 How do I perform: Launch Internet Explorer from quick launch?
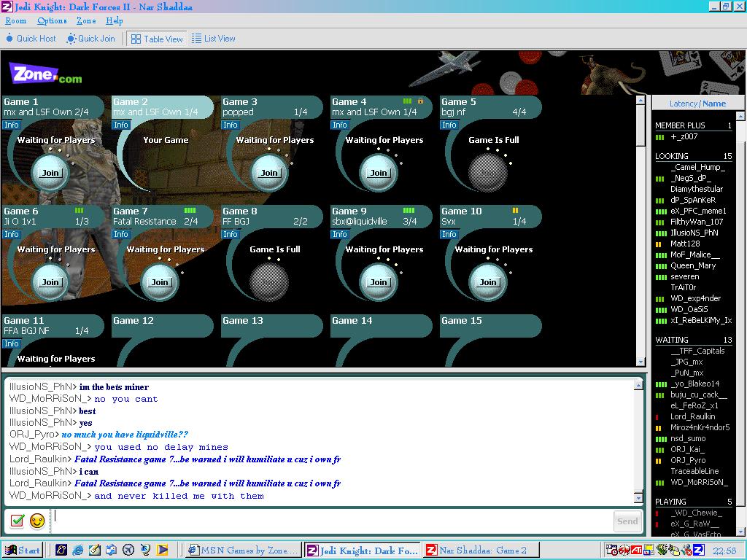coord(77,550)
